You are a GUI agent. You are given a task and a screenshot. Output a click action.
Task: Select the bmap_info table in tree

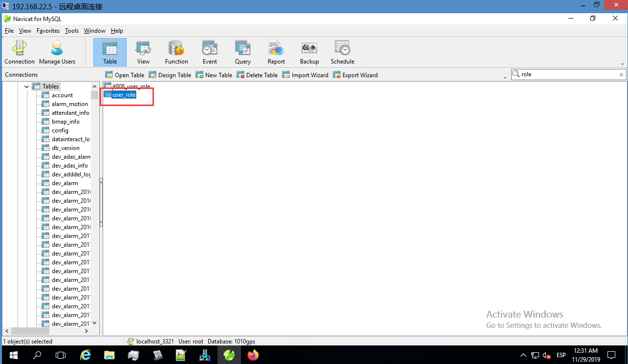pyautogui.click(x=65, y=122)
